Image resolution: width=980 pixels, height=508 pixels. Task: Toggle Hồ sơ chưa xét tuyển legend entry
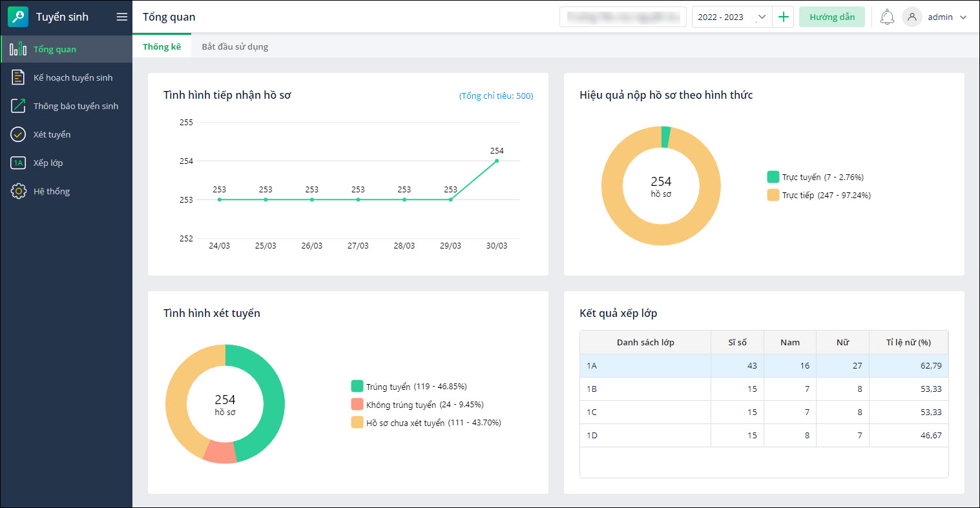coord(357,423)
